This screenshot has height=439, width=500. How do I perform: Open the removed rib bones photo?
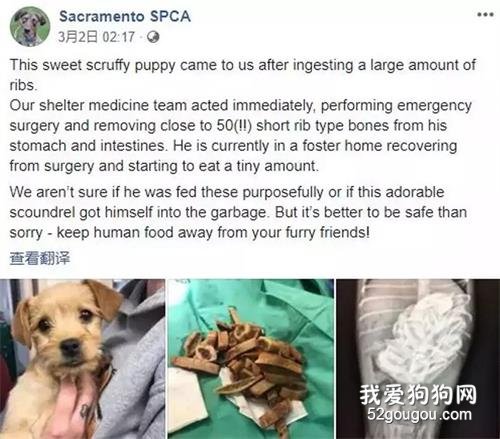pos(251,359)
